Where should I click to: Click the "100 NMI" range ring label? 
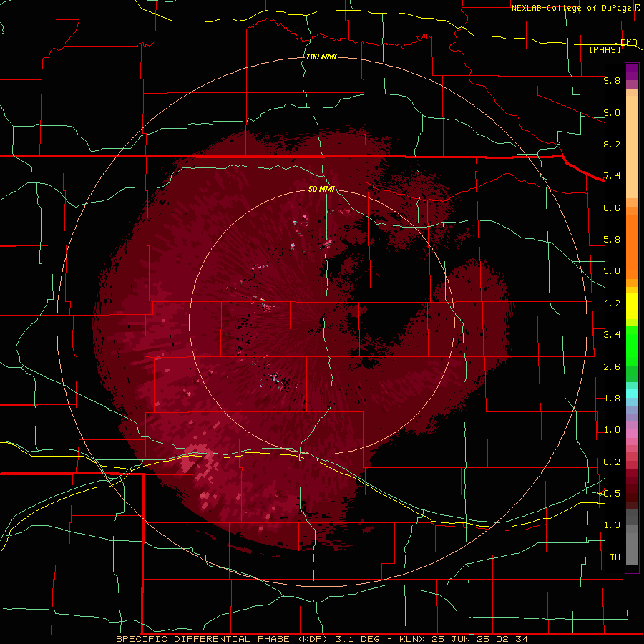point(321,57)
